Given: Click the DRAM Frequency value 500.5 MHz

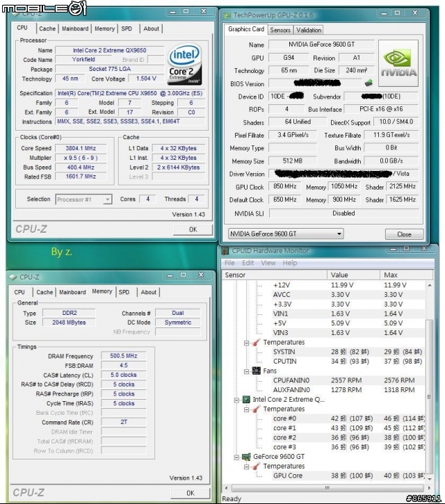Looking at the screenshot, I should click(x=124, y=356).
